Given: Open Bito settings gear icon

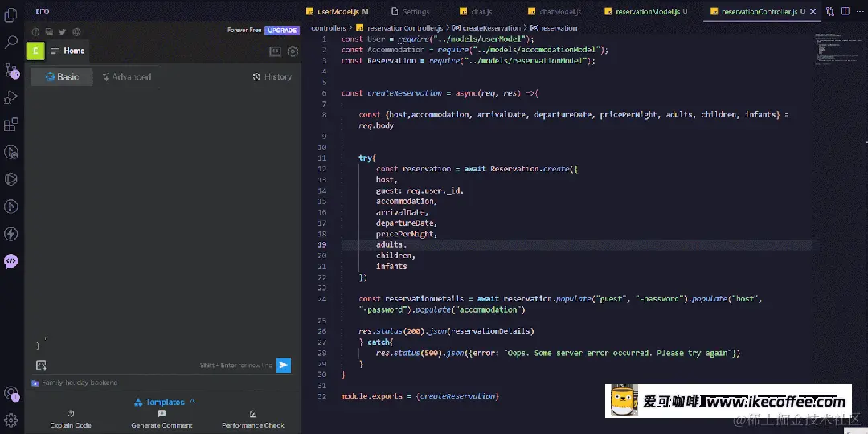Looking at the screenshot, I should coord(293,51).
